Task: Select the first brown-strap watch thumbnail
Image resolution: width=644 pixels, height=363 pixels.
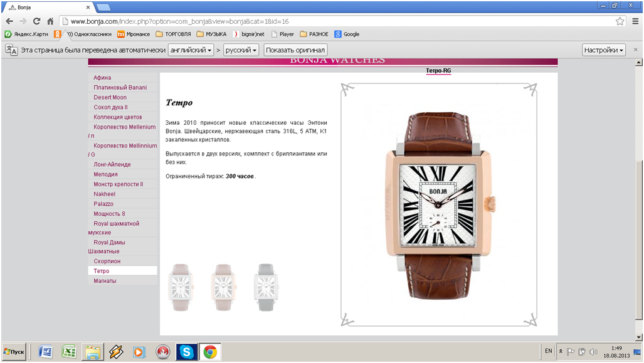Action: (x=181, y=287)
